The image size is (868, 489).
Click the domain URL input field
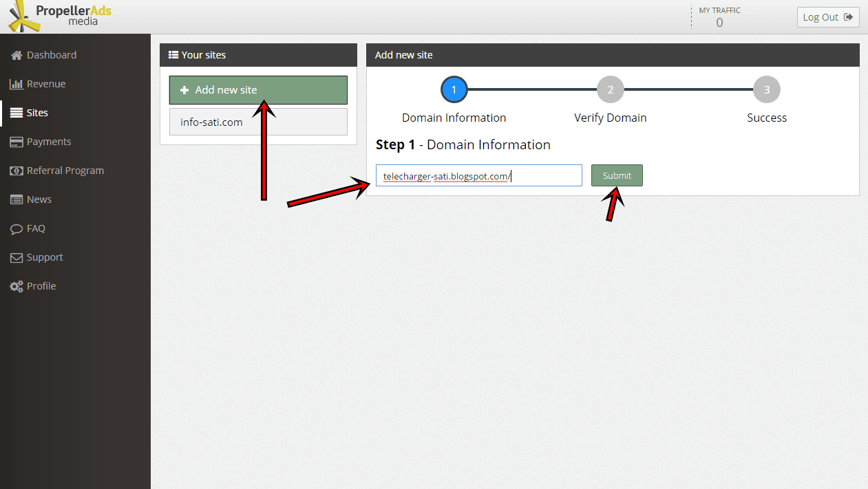479,175
